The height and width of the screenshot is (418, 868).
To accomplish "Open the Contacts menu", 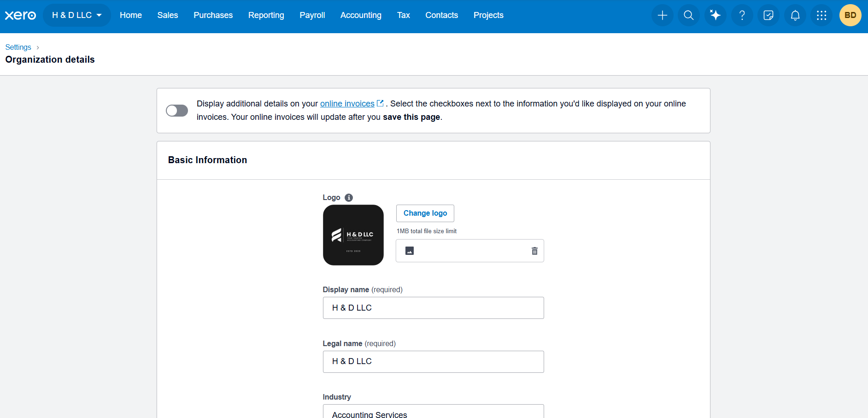I will click(x=442, y=15).
